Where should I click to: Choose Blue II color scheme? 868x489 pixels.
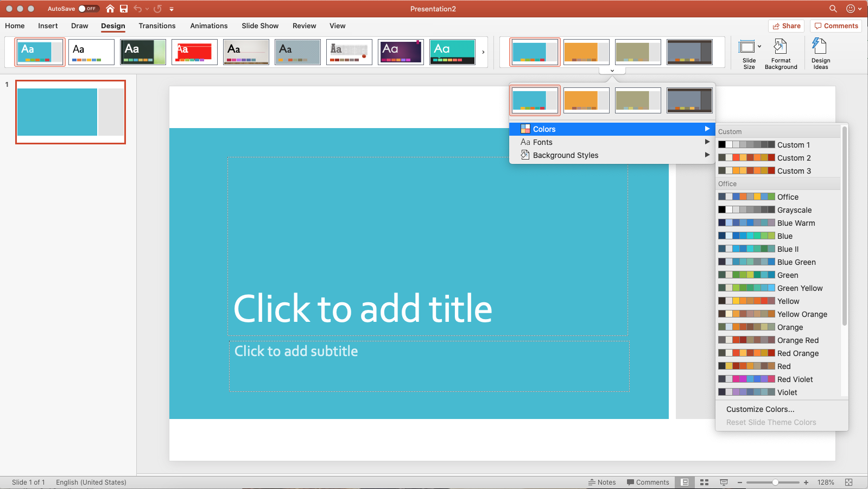click(x=778, y=249)
